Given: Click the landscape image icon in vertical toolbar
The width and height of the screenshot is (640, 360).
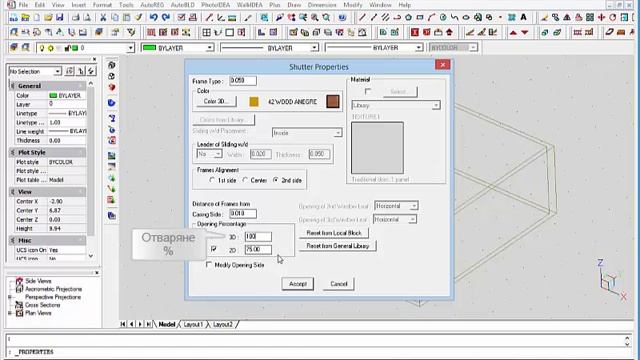Looking at the screenshot, I should (111, 156).
